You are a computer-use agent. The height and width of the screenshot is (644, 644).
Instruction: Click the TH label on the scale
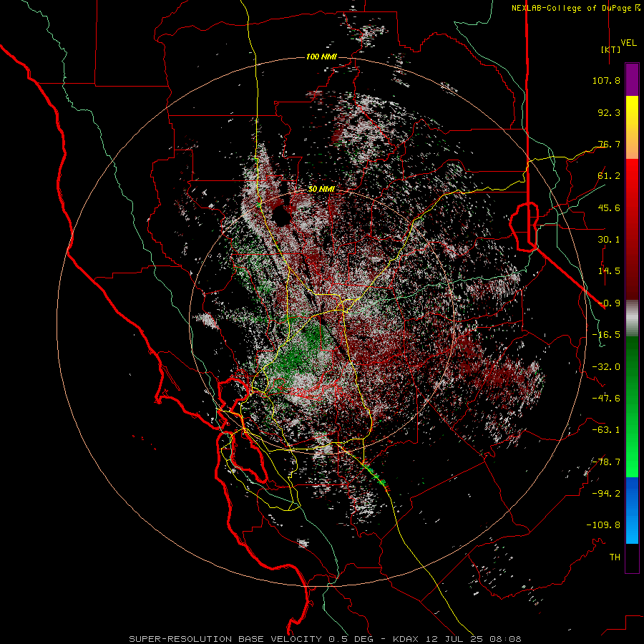[615, 557]
